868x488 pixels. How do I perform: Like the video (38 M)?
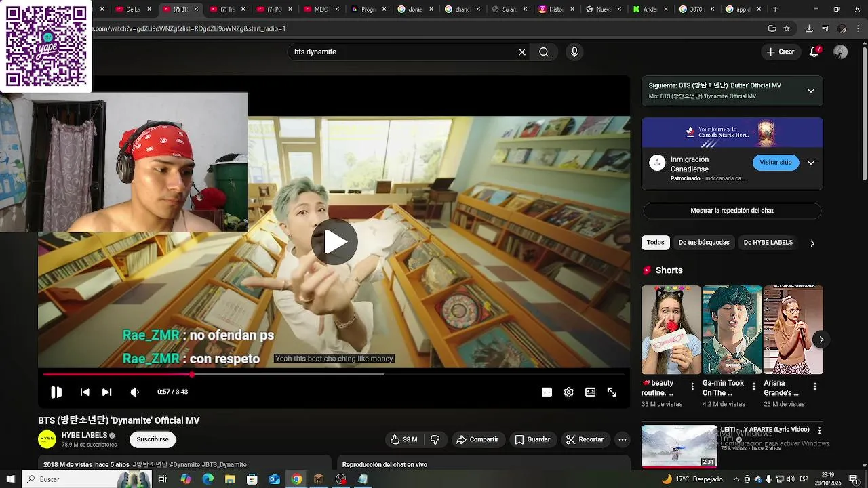pyautogui.click(x=403, y=439)
